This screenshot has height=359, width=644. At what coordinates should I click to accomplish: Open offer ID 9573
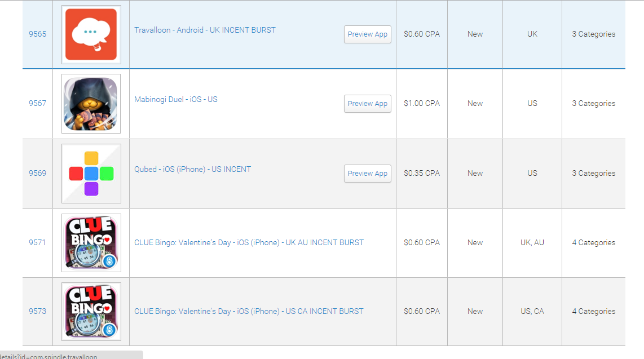[38, 311]
